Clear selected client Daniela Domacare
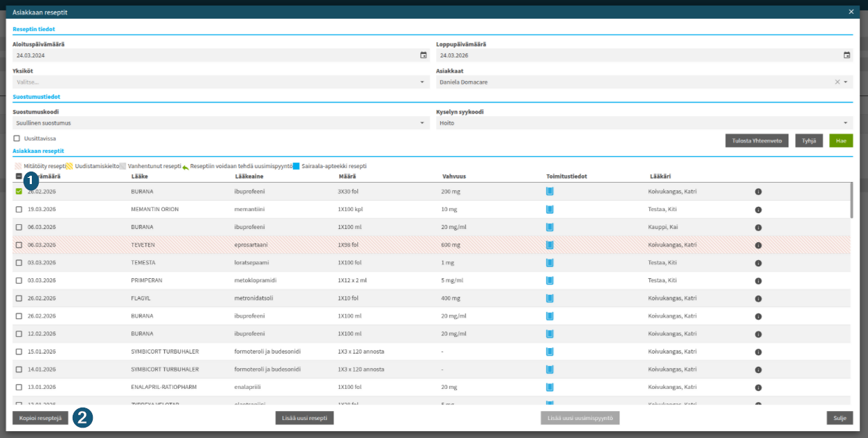The width and height of the screenshot is (868, 438). pyautogui.click(x=837, y=82)
